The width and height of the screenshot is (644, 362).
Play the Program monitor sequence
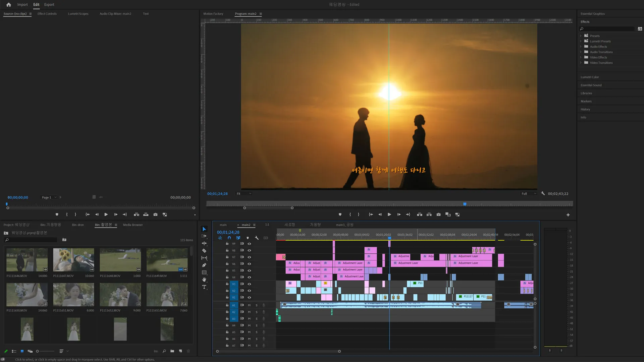click(389, 215)
